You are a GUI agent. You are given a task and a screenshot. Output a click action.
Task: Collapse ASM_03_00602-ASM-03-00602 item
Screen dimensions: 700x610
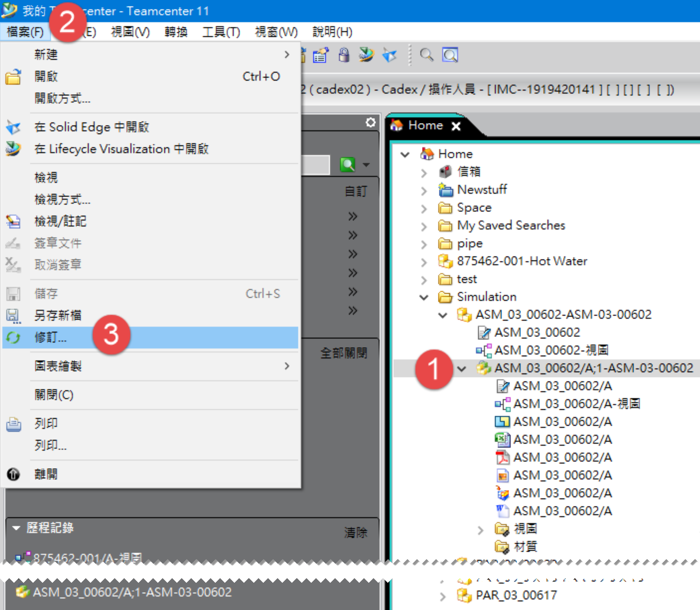tap(443, 315)
